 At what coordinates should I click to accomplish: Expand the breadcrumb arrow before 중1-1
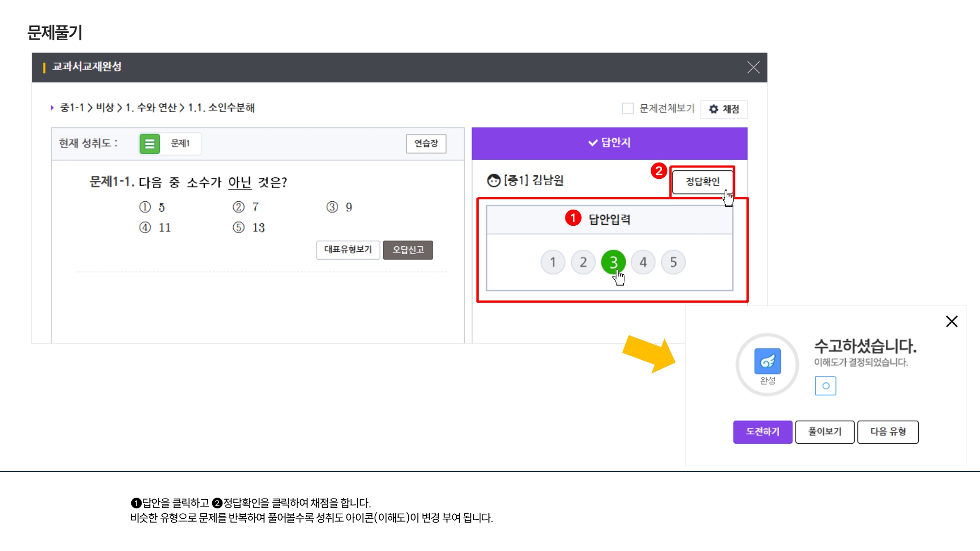coord(52,108)
